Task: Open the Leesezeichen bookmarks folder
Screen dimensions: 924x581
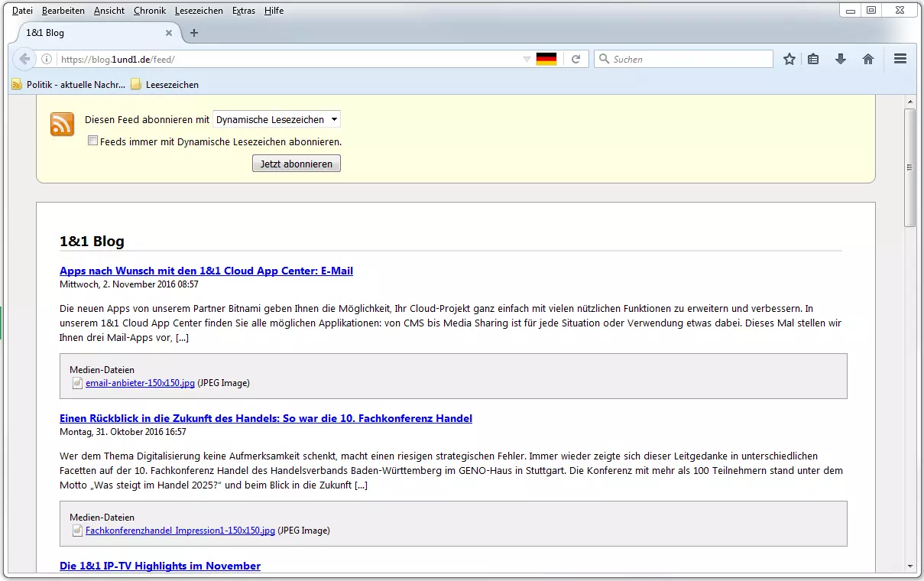Action: [165, 85]
